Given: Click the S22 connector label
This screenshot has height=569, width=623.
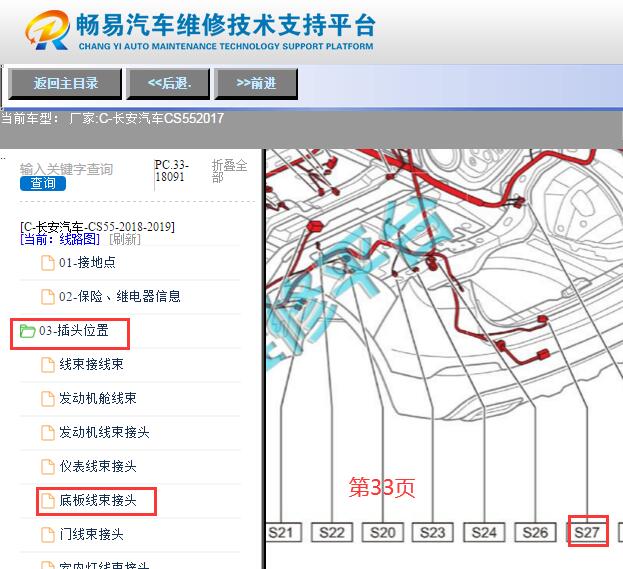Looking at the screenshot, I should 332,532.
